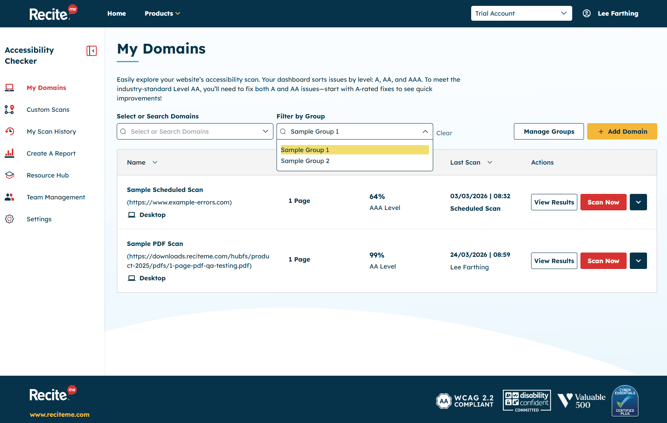Focus the Select or Search Domains field
This screenshot has width=667, height=423.
194,131
